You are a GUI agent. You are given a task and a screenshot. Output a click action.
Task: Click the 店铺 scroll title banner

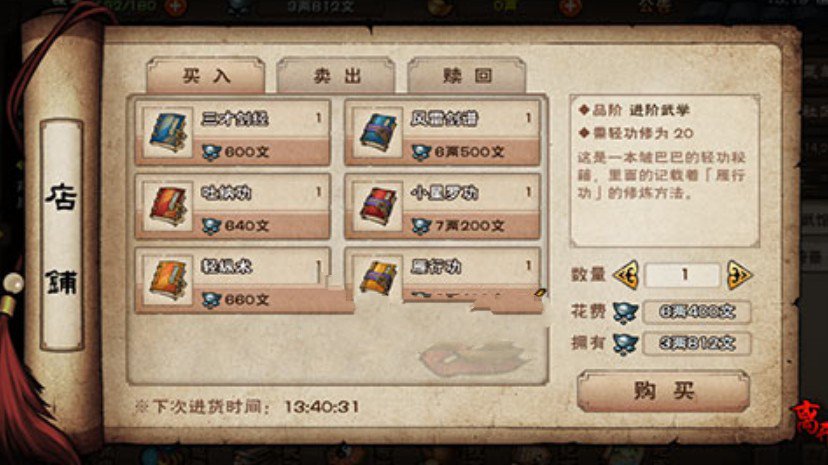pyautogui.click(x=62, y=235)
